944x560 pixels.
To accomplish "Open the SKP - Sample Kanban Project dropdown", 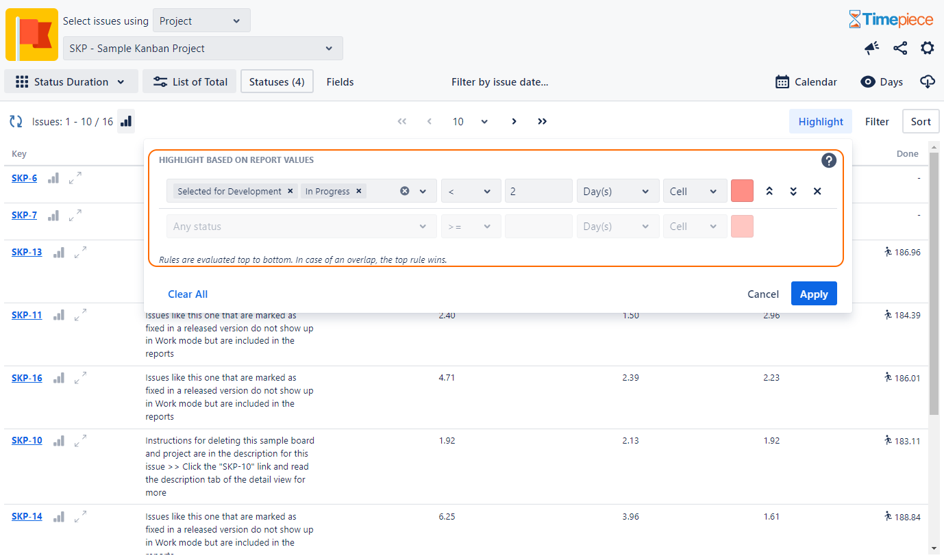I will (203, 49).
